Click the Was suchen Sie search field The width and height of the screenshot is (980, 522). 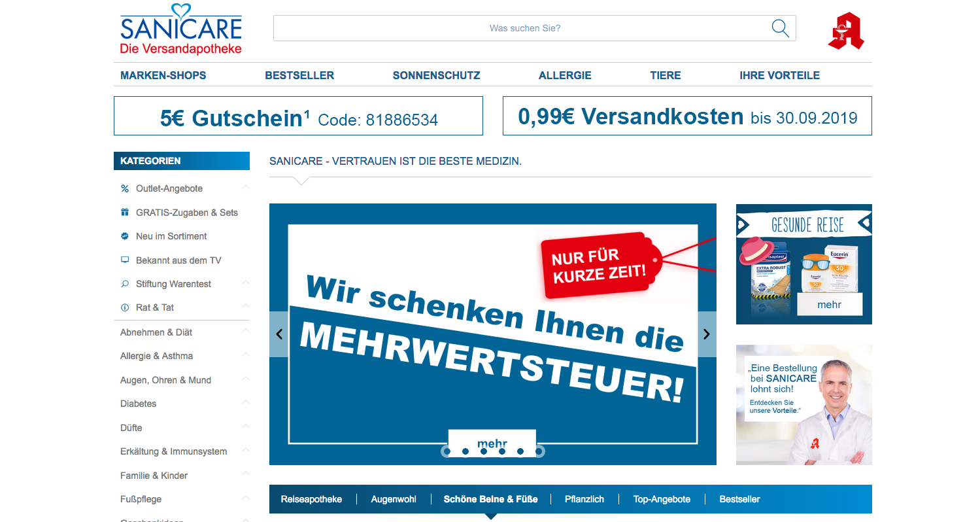523,28
